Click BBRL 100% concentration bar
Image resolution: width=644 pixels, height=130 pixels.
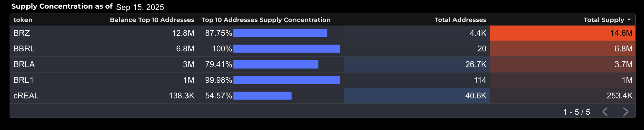(287, 49)
